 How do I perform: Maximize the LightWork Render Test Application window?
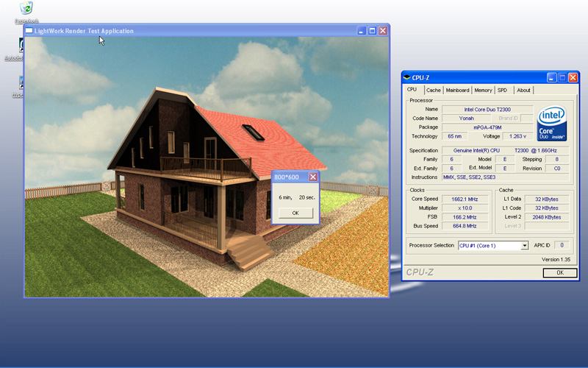coord(372,31)
